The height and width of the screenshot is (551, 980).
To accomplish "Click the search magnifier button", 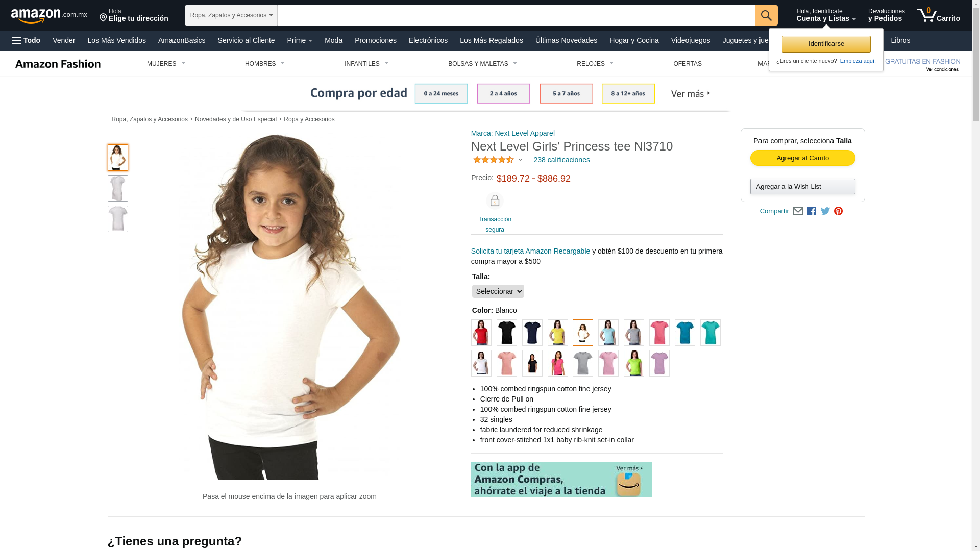I will tap(766, 15).
